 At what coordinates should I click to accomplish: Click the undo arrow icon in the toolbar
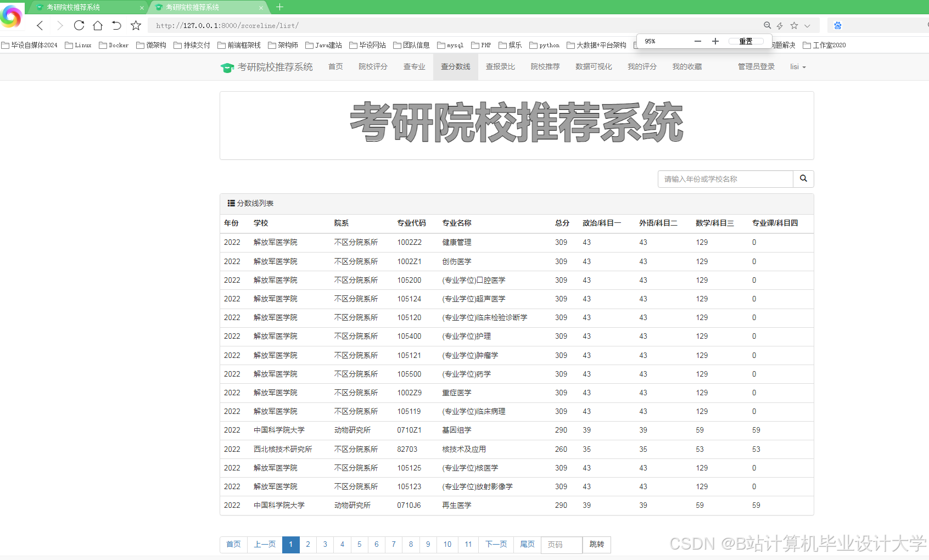[116, 25]
